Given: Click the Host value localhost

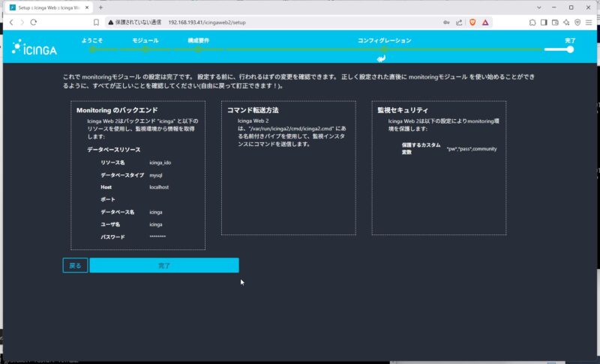Looking at the screenshot, I should point(159,187).
